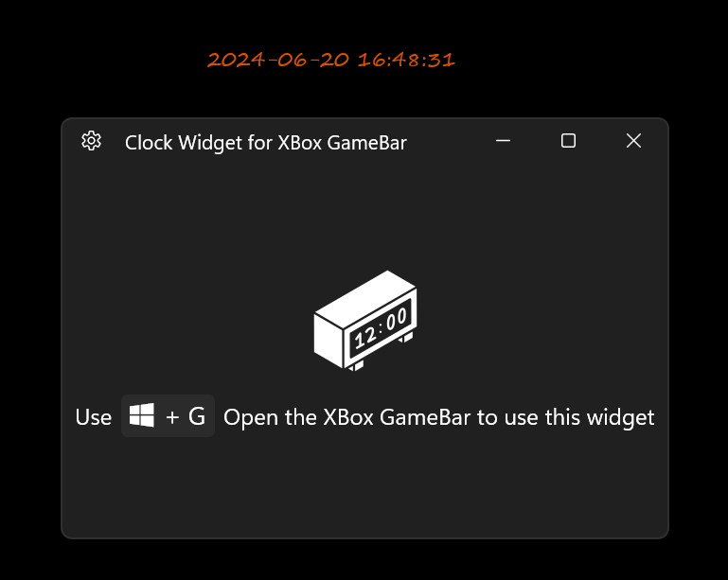This screenshot has height=580, width=728.
Task: Select the orange date and time overlay text
Action: tap(331, 60)
